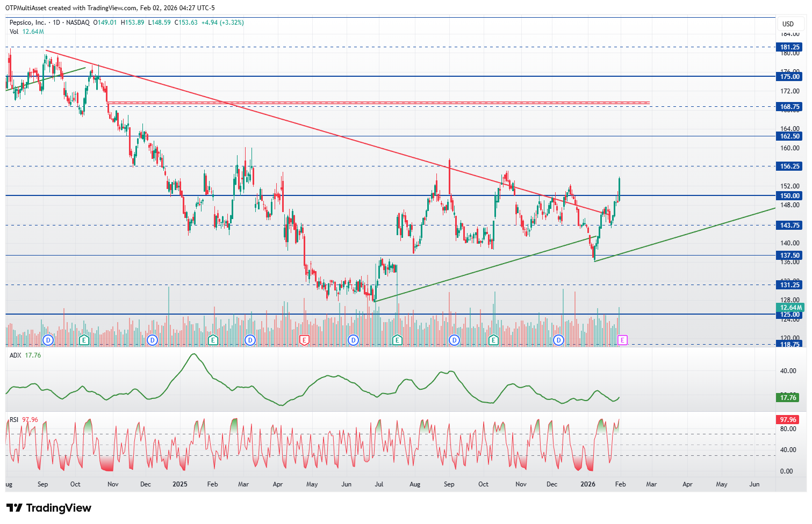The width and height of the screenshot is (812, 524).
Task: Open the dividend marker at September 2025
Action: (455, 340)
